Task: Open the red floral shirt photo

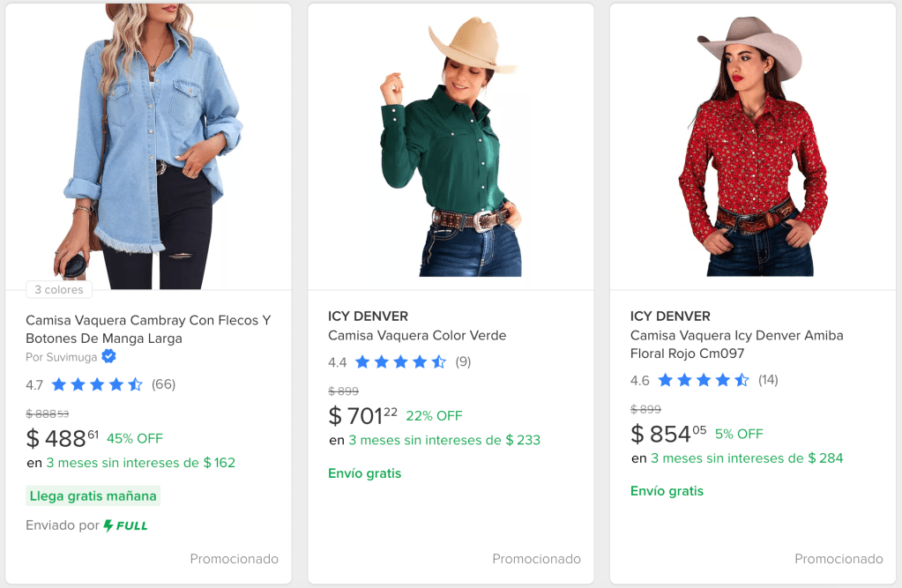Action: 753,145
